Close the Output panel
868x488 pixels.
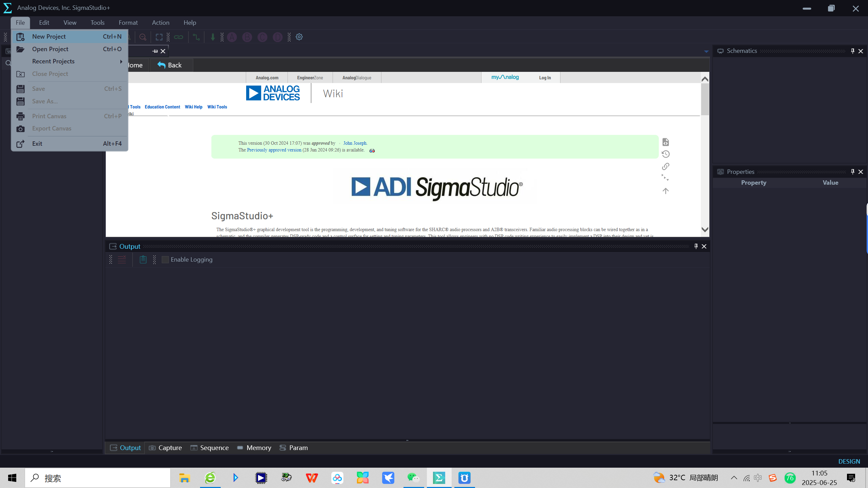704,246
